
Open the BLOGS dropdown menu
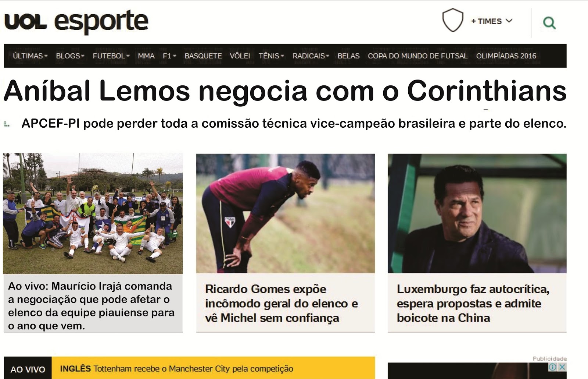(x=70, y=56)
